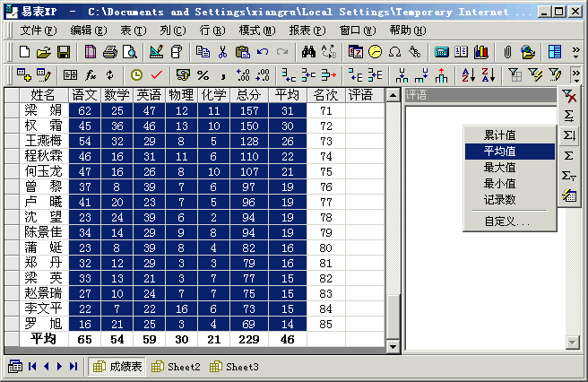The width and height of the screenshot is (588, 382).
Task: Switch to the Sheet3 tab
Action: [235, 367]
